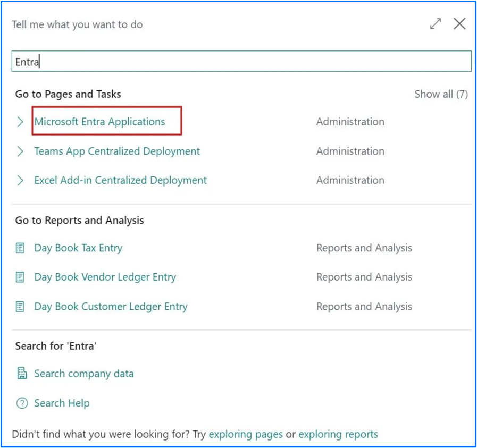The width and height of the screenshot is (477, 448).
Task: Click the search field containing 'Entra'
Action: coord(241,62)
